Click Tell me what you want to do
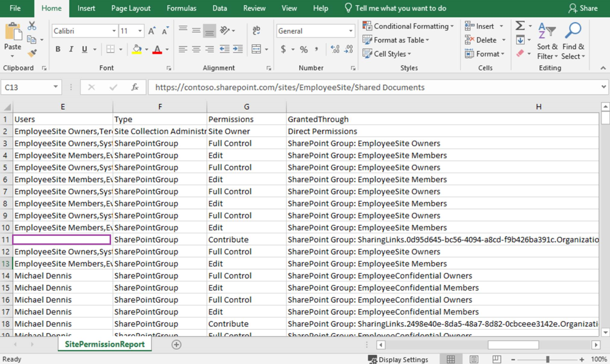The width and height of the screenshot is (610, 364). pos(396,8)
